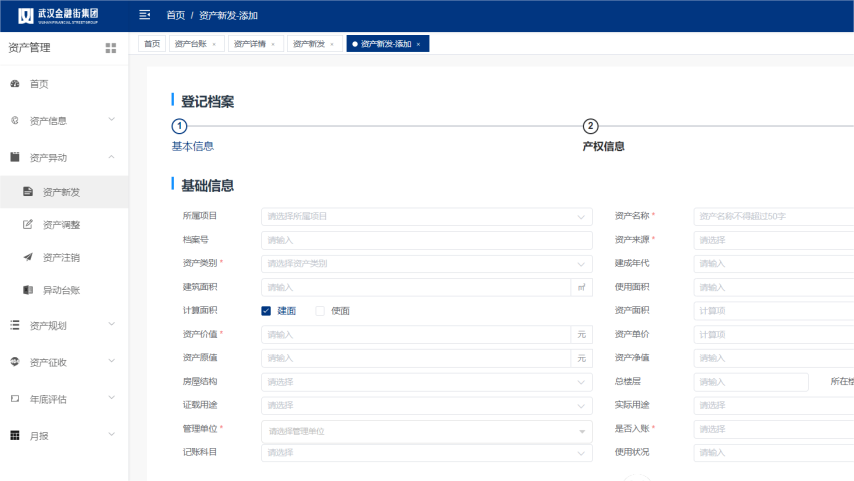Open the grid apps icon beside 资产管理

click(111, 48)
